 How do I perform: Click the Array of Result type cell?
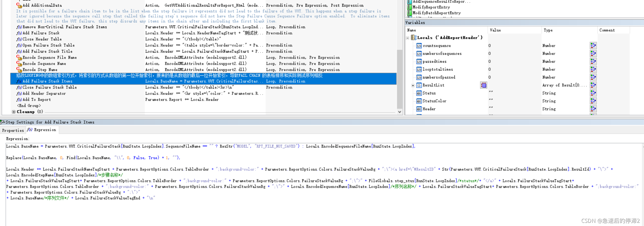tap(565, 85)
